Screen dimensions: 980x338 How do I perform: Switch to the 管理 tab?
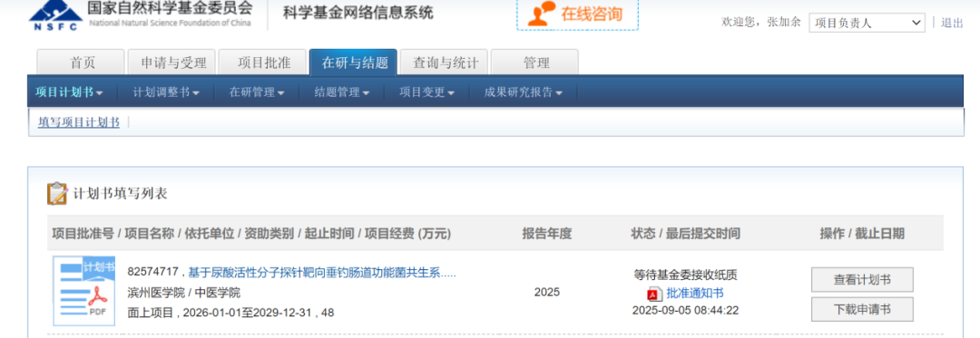click(x=534, y=62)
